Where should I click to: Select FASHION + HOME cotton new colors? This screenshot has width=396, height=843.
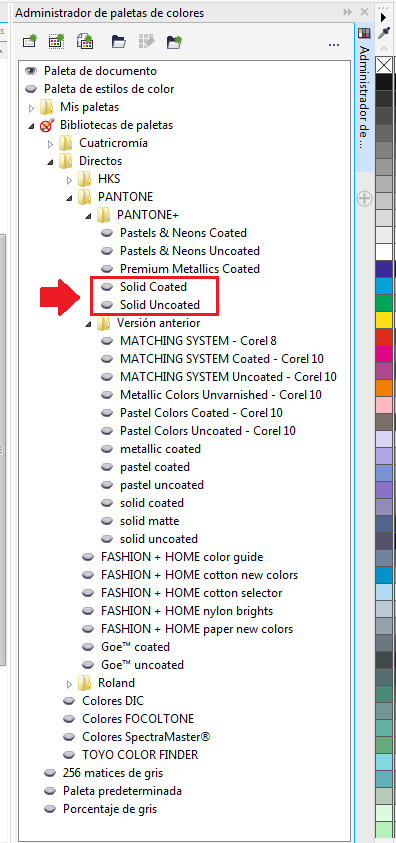(199, 575)
